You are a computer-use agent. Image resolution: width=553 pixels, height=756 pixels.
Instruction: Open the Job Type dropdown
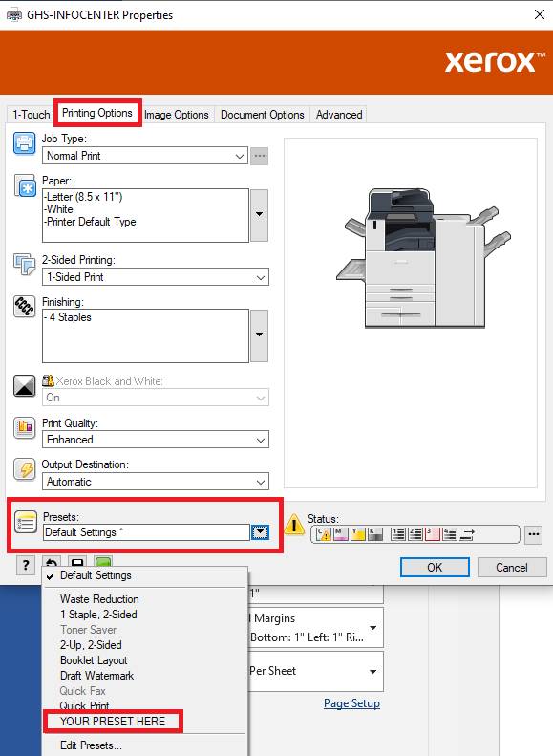[x=145, y=156]
